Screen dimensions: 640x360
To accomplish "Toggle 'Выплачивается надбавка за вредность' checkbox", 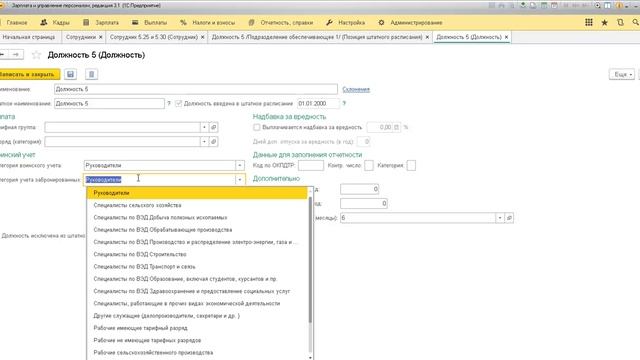I will [257, 127].
